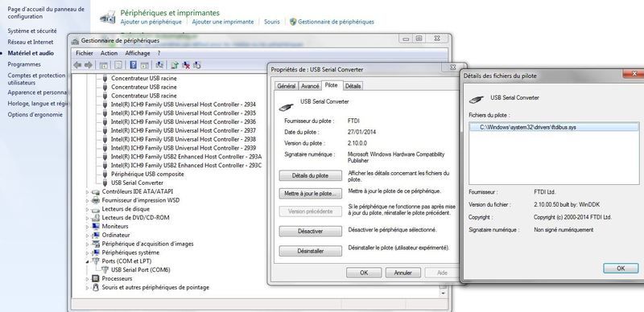The image size is (644, 312).
Task: Click the port icon of USB Serial Port (COM6)
Action: pos(105,270)
